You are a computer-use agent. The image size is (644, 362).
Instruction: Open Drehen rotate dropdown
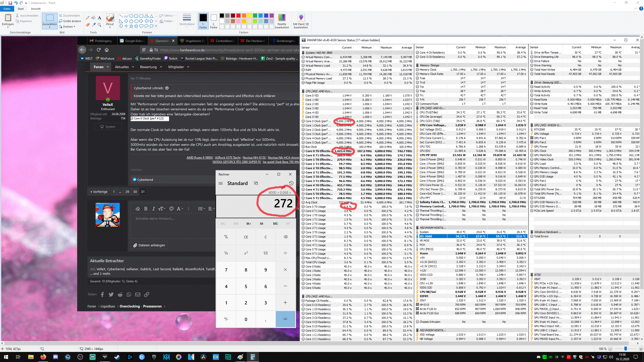point(74,27)
